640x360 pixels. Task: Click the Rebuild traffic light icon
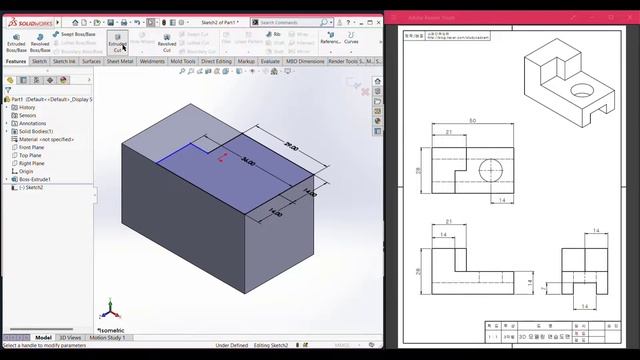164,22
